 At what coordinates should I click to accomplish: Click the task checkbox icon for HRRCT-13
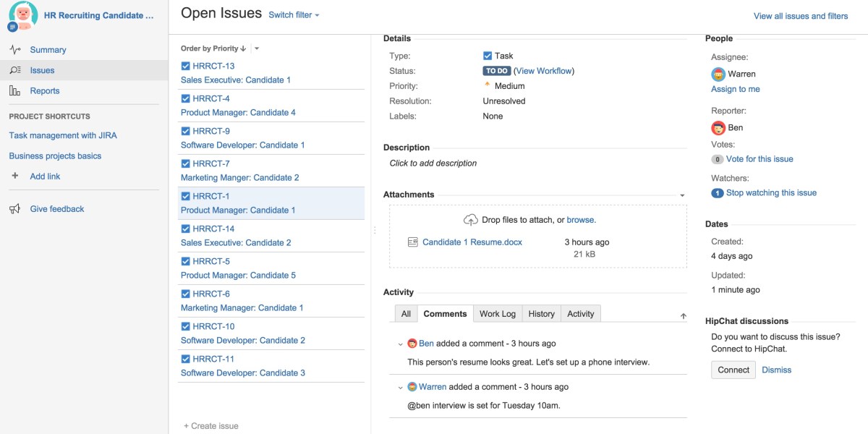click(186, 66)
